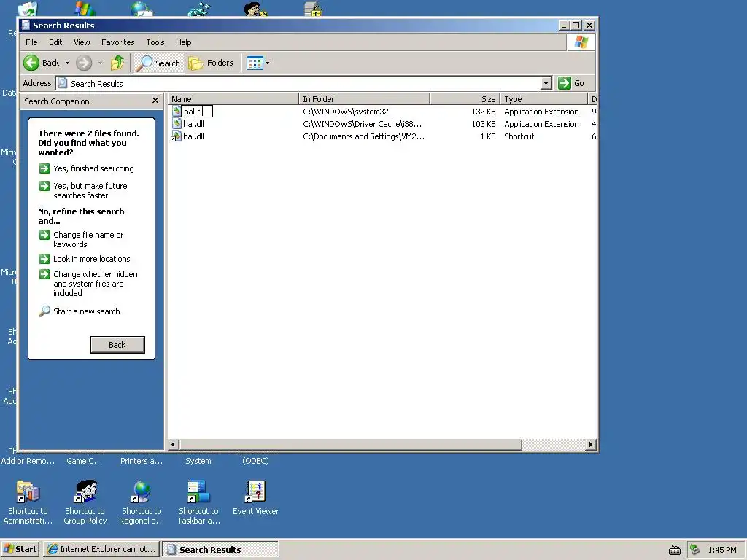
Task: Click the icon of the 103 KB hal.dll
Action: click(x=177, y=124)
